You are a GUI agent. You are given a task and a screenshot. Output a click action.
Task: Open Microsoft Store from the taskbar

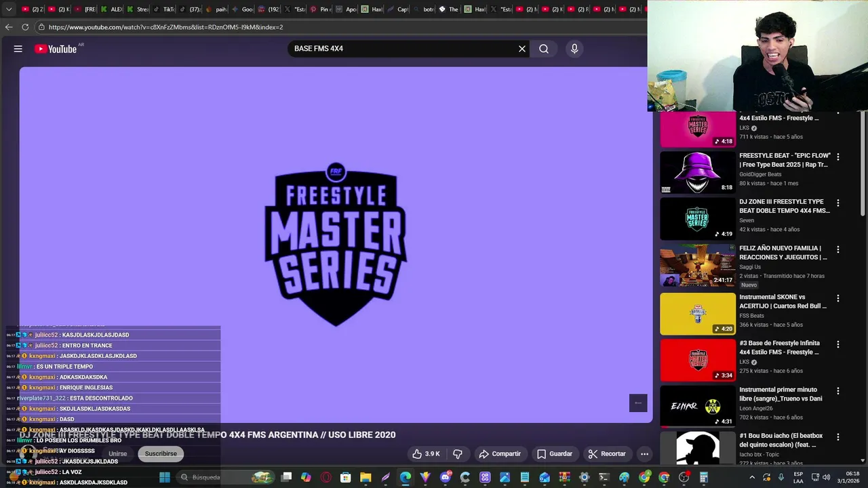pos(346,477)
